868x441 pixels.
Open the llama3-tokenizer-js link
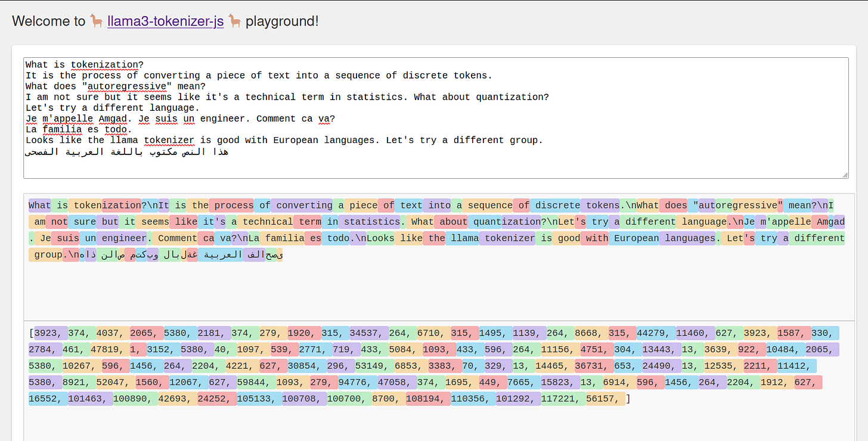pyautogui.click(x=165, y=21)
